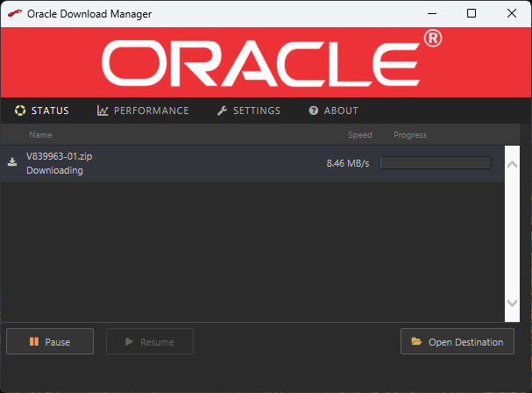The image size is (532, 393).
Task: Close the Oracle Download Manager window
Action: [x=512, y=13]
